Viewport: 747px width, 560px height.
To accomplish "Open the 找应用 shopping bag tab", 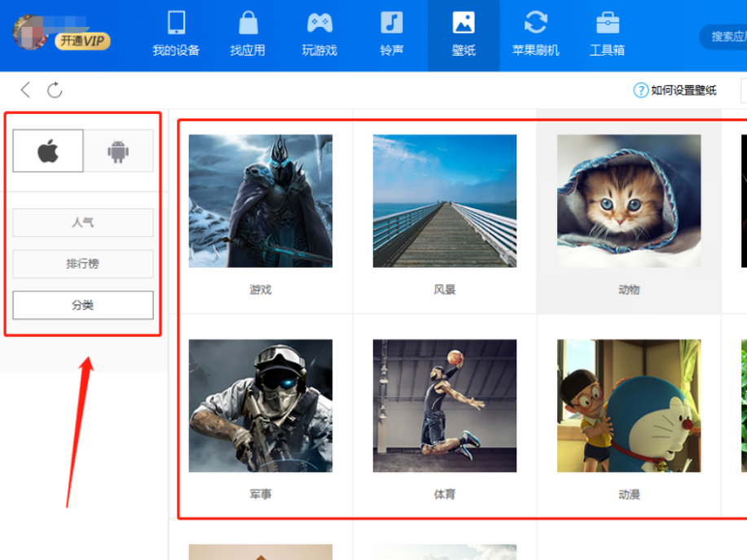I will (x=248, y=35).
